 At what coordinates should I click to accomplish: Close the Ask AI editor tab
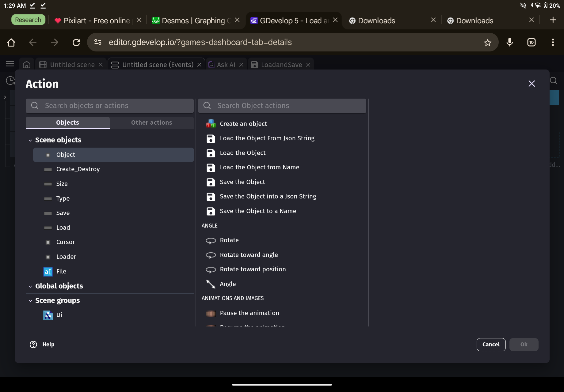pyautogui.click(x=241, y=65)
